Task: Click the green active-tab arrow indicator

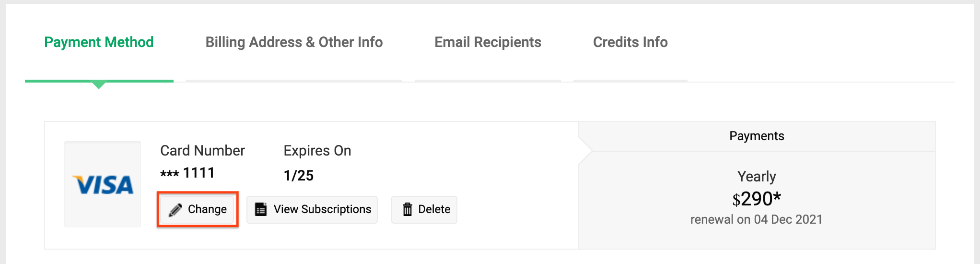Action: [99, 85]
